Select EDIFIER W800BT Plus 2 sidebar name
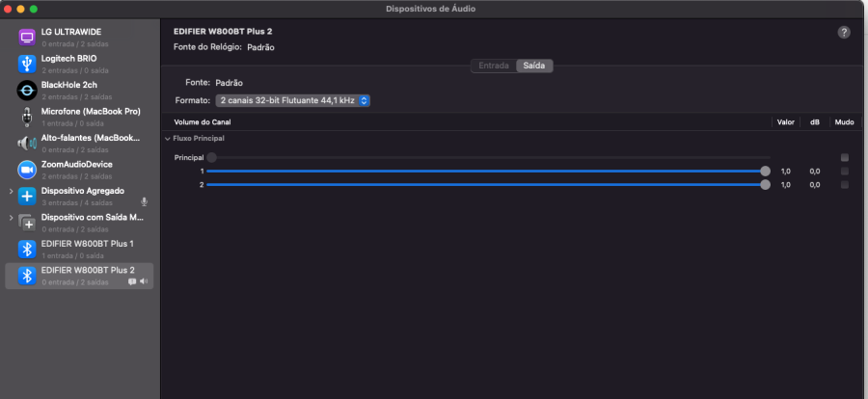Screen dimensions: 868x399 [88, 271]
